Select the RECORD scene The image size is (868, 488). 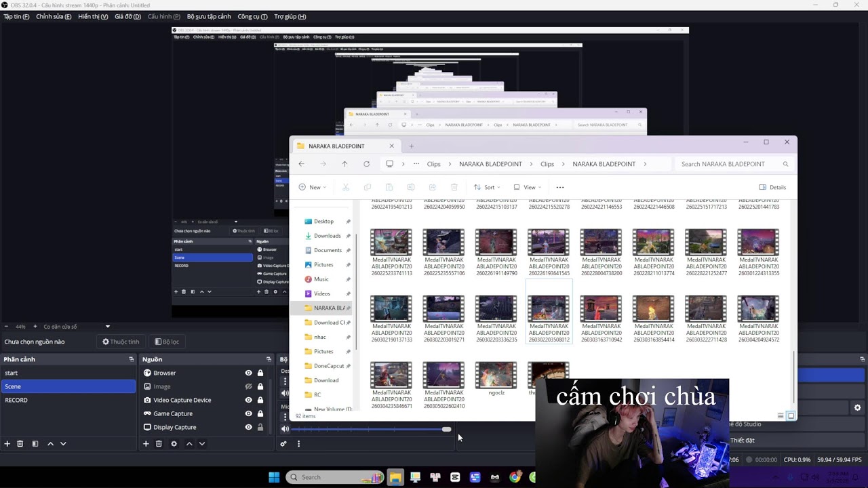coord(68,400)
